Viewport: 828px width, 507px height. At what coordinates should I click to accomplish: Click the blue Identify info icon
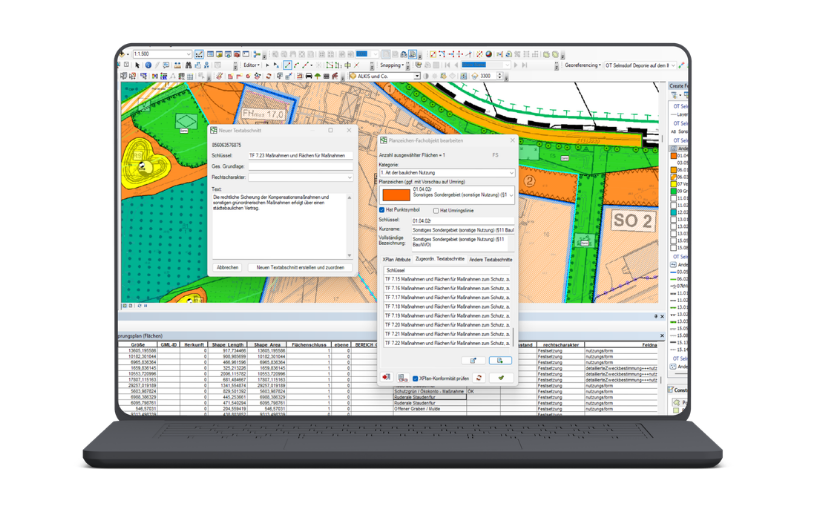tap(148, 65)
